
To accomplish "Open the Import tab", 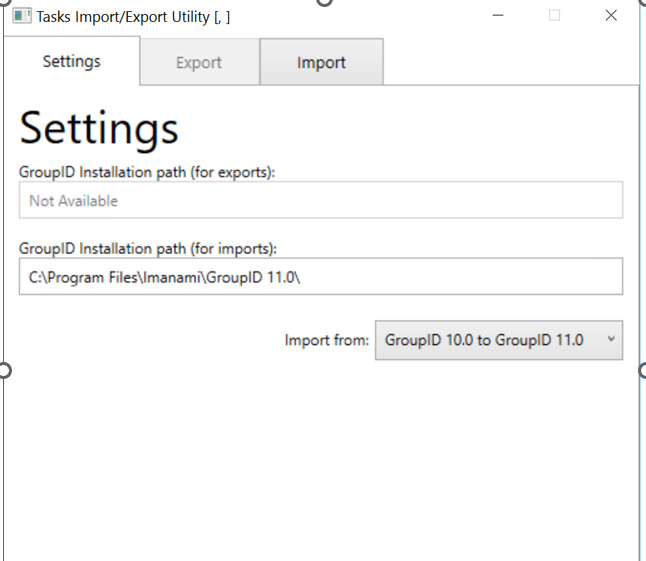I will point(321,62).
